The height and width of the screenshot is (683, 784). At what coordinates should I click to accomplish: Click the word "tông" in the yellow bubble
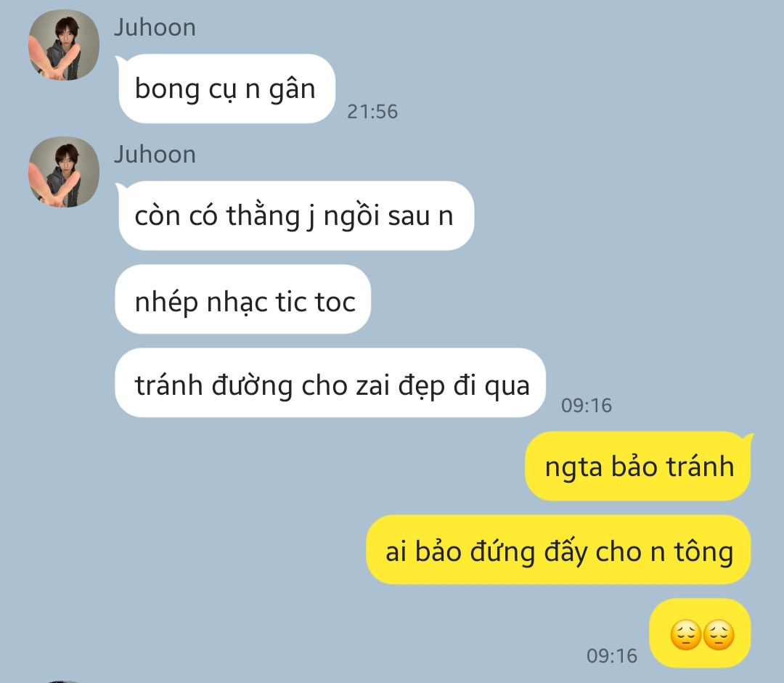point(703,552)
